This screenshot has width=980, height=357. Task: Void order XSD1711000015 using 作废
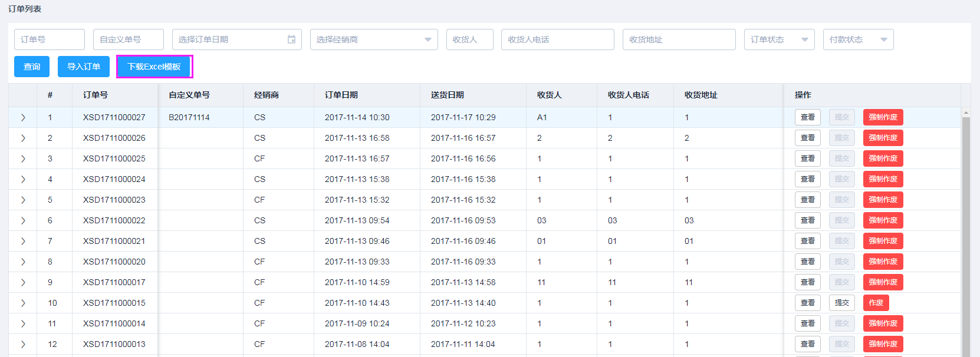(x=876, y=303)
